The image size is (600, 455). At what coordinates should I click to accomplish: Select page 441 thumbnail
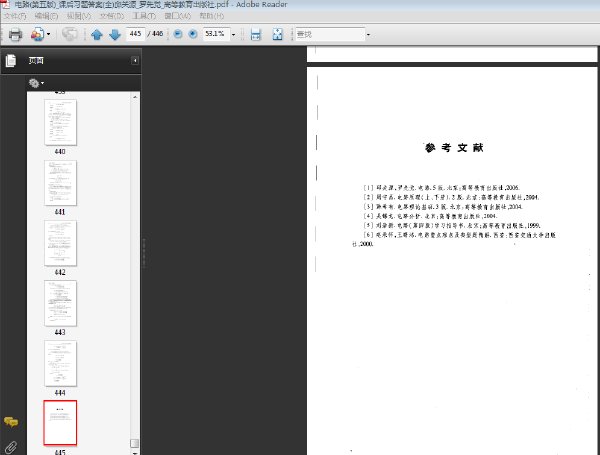(x=60, y=183)
